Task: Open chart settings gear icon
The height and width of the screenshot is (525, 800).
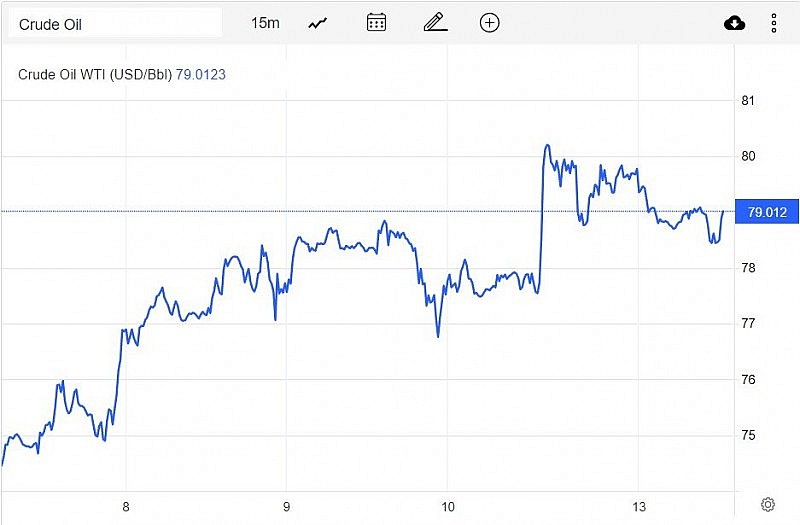Action: click(x=768, y=504)
